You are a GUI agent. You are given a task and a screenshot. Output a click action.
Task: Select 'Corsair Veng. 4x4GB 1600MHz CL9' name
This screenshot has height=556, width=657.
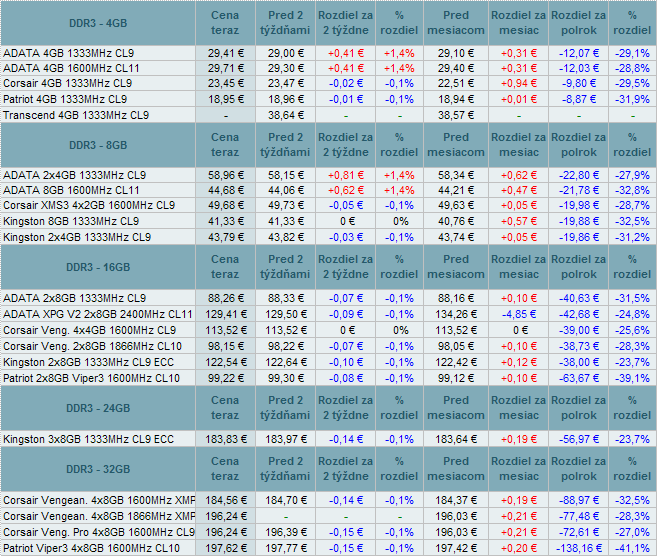(x=90, y=330)
